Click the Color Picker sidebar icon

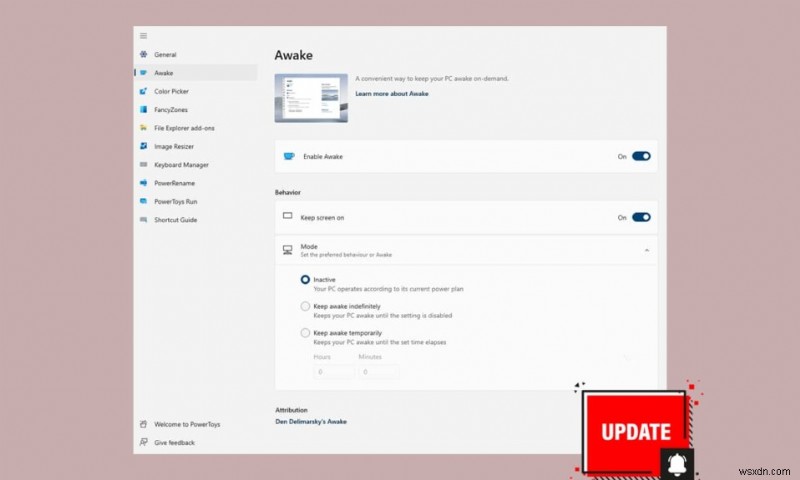[x=143, y=91]
